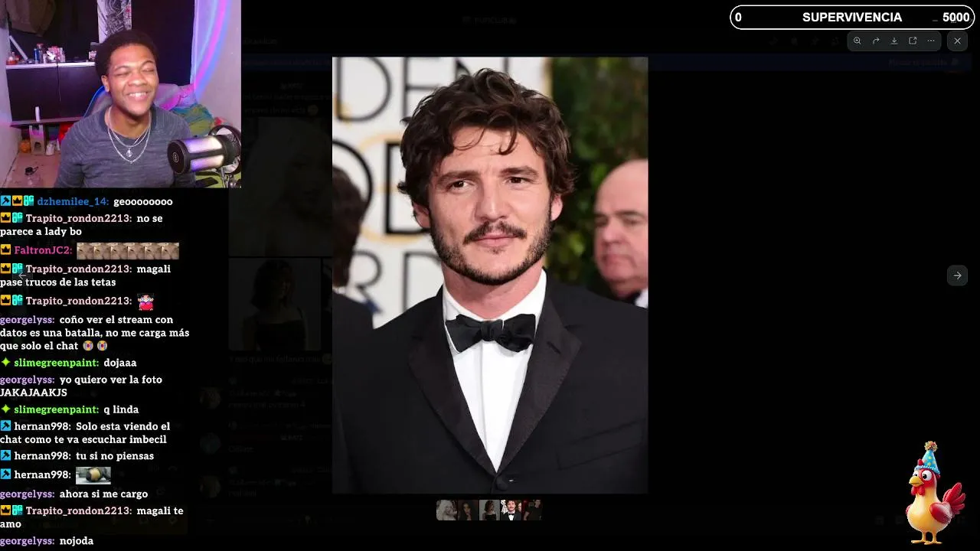The width and height of the screenshot is (980, 551).
Task: Click the username FaltronJC2 in chat
Action: point(43,250)
